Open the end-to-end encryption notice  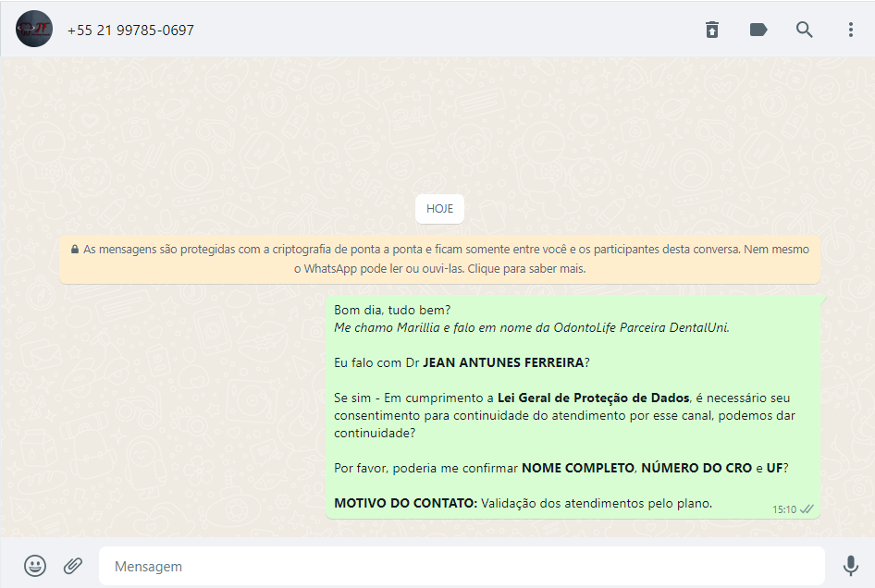pyautogui.click(x=439, y=259)
